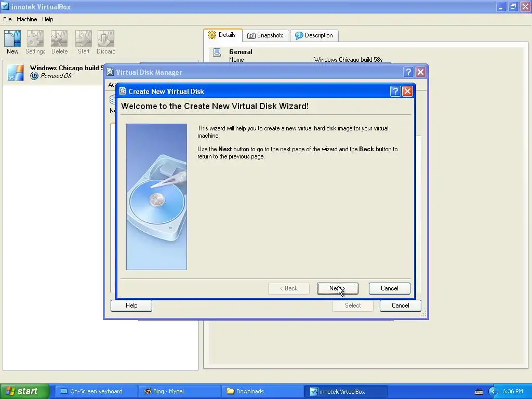Click the innotek VirtualBox taskbar item

345,391
